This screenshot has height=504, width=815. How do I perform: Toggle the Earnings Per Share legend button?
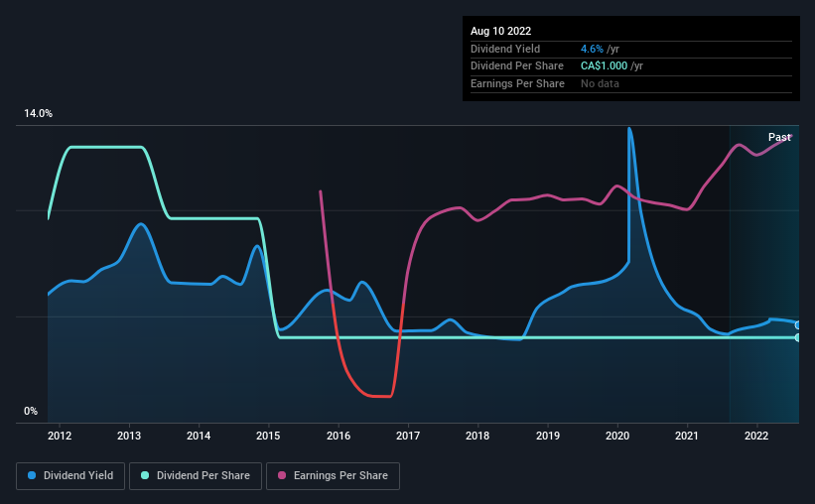pyautogui.click(x=333, y=476)
